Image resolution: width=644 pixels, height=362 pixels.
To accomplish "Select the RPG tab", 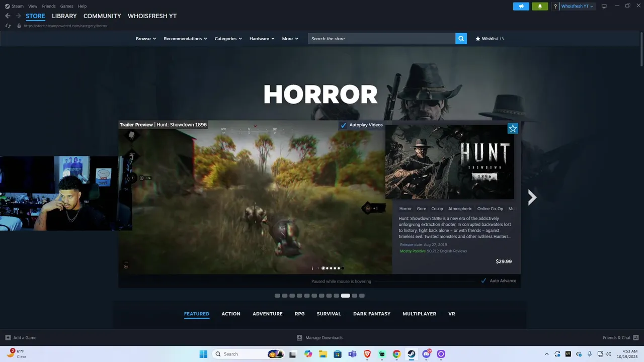I will 300,314.
